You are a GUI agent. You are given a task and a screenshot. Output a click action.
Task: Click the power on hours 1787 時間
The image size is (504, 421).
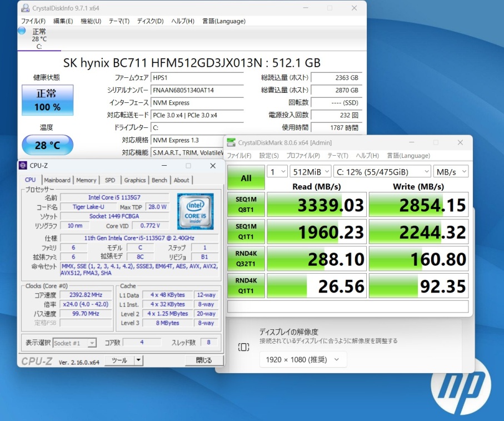click(x=337, y=128)
